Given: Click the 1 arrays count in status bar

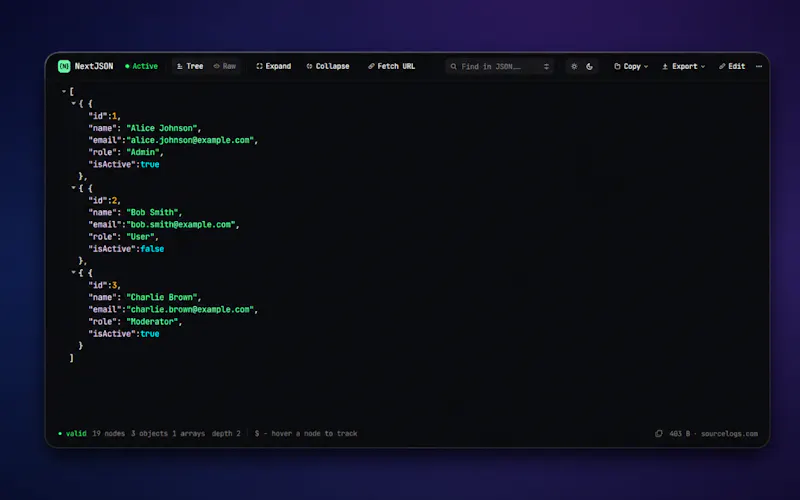Looking at the screenshot, I should (x=188, y=434).
